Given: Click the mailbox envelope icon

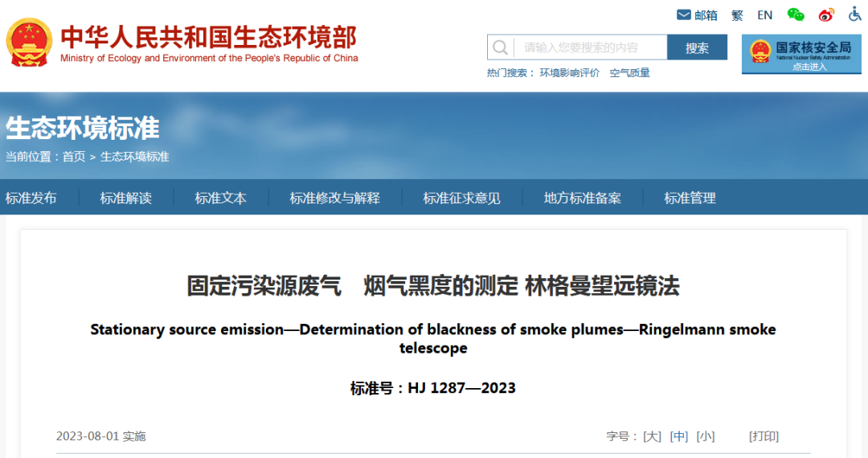Looking at the screenshot, I should tap(684, 15).
